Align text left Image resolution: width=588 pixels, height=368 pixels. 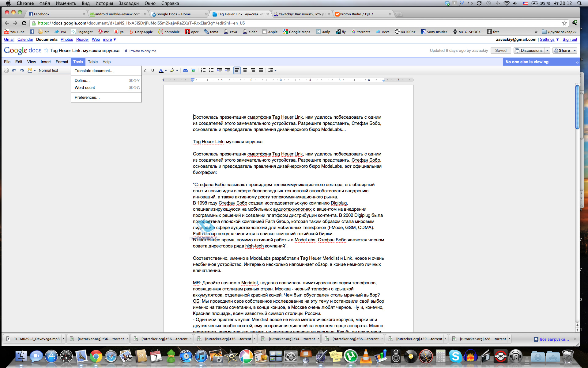tap(237, 70)
